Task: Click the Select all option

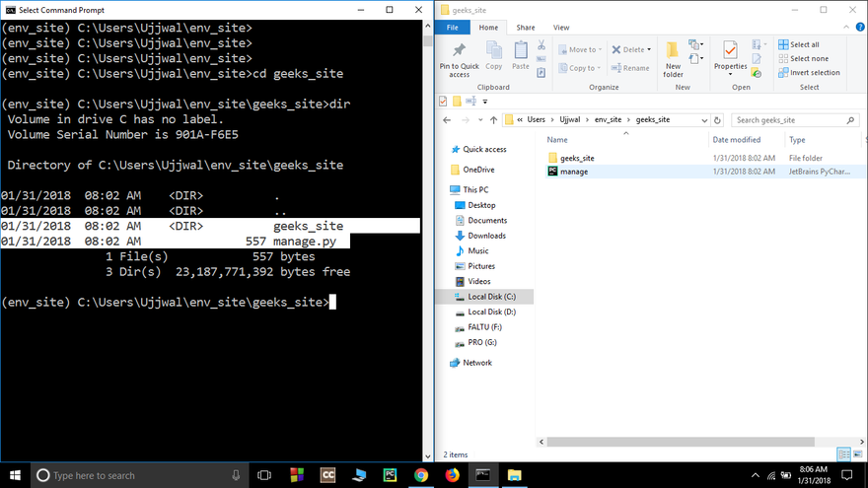Action: tap(799, 44)
